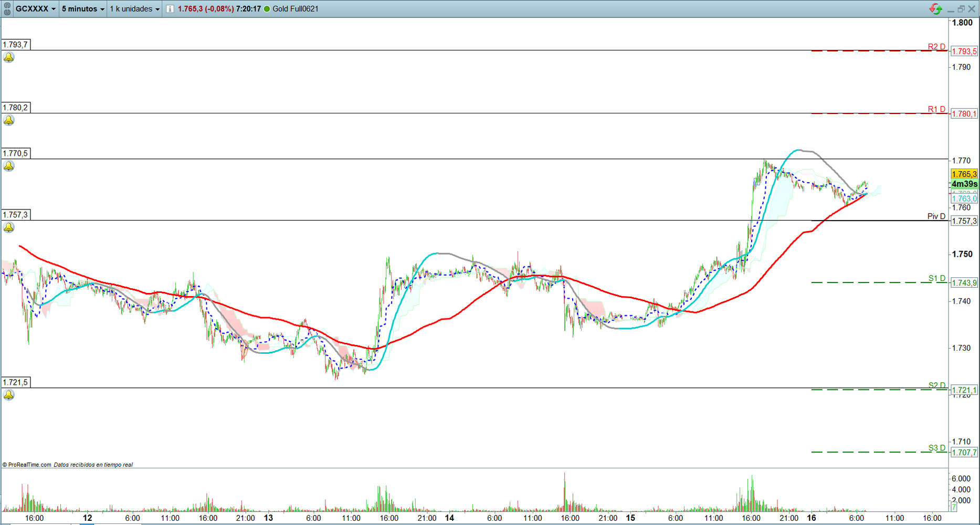Click the yellow 1.765,3 current price tag

964,174
